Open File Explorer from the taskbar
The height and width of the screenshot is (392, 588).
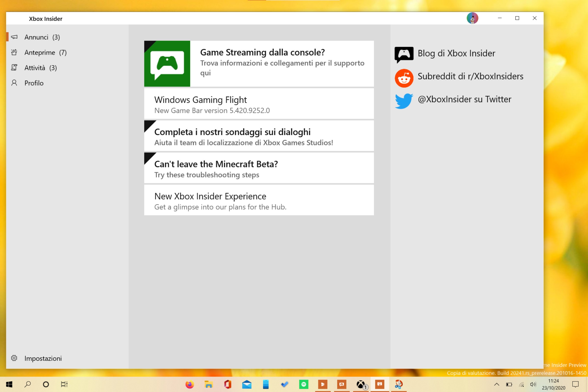(209, 384)
